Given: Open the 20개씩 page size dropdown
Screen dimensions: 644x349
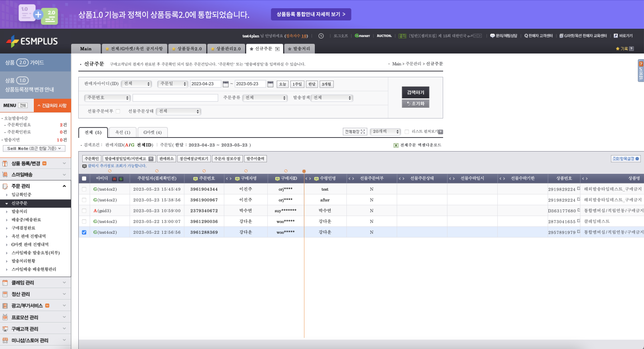Looking at the screenshot, I should 386,132.
